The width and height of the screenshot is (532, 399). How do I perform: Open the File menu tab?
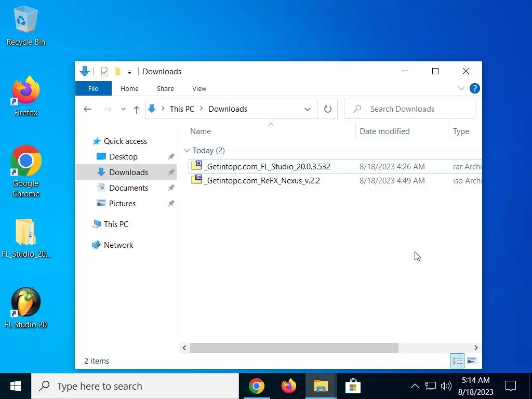[x=94, y=88]
